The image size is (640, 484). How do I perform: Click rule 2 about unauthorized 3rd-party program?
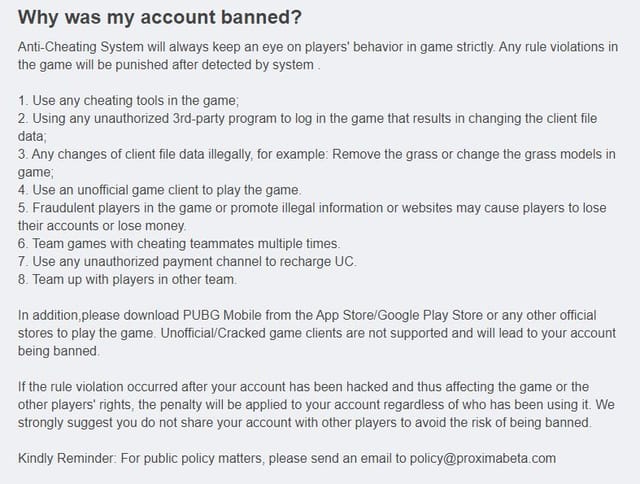pyautogui.click(x=307, y=127)
